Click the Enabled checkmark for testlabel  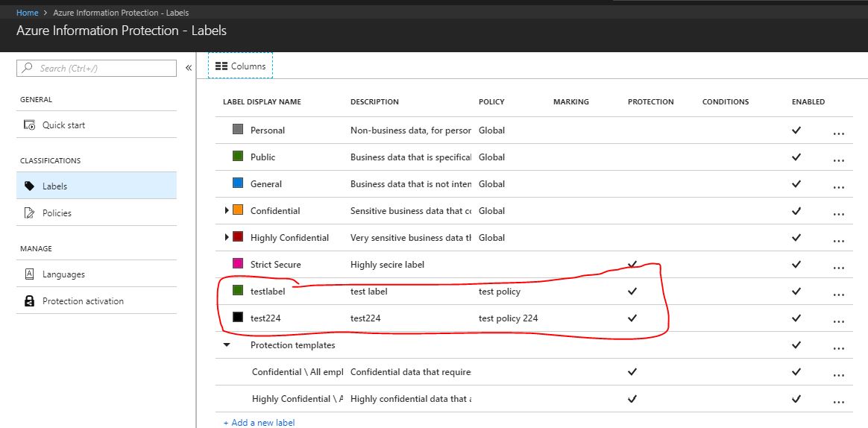point(796,292)
